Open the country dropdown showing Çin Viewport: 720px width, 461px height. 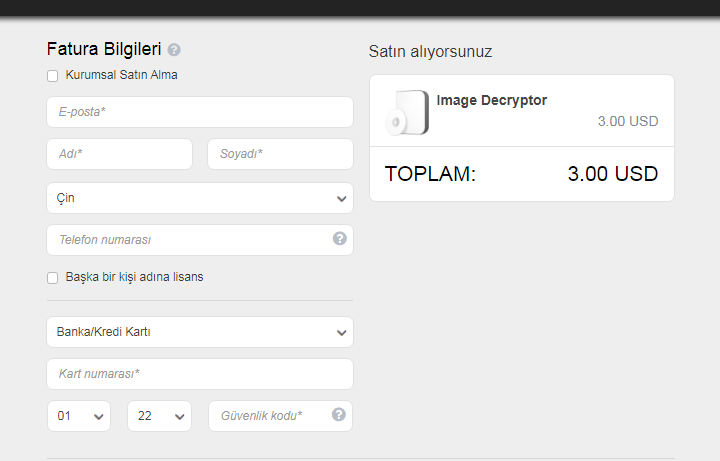(200, 198)
